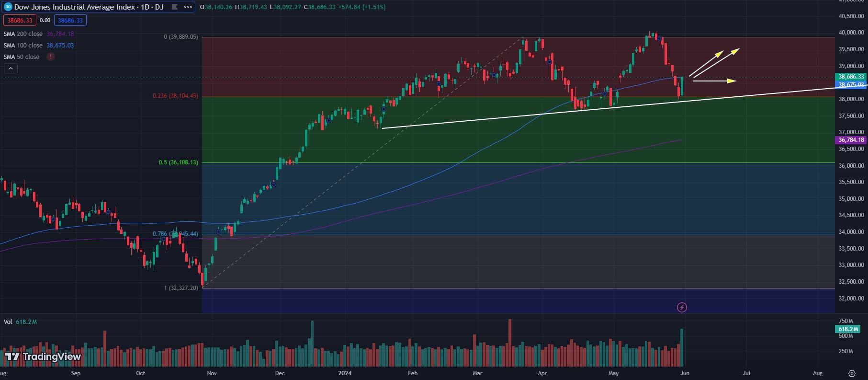Click the Dow Jones symbol logo badge
This screenshot has width=868, height=380.
tap(8, 7)
